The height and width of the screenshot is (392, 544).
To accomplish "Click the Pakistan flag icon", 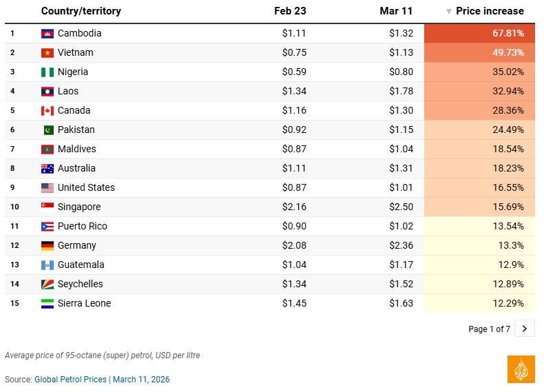I will tap(47, 130).
